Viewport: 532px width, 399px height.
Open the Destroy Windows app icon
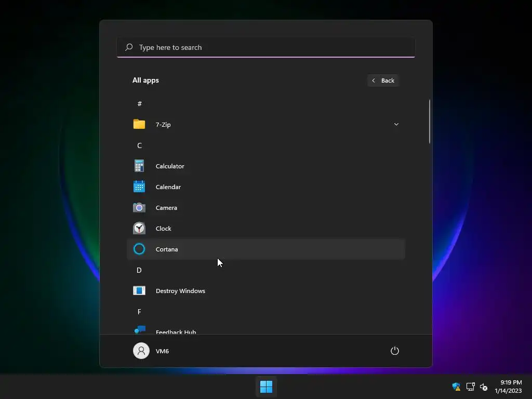click(x=139, y=290)
